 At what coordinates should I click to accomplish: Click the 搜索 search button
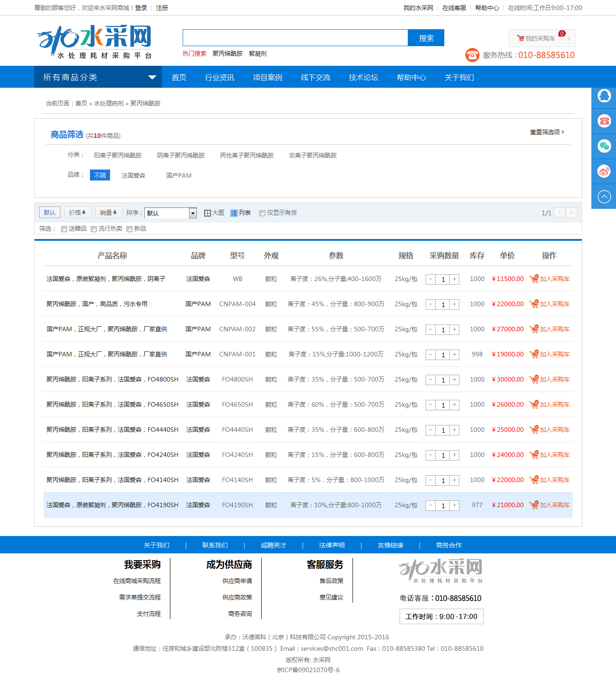click(426, 38)
